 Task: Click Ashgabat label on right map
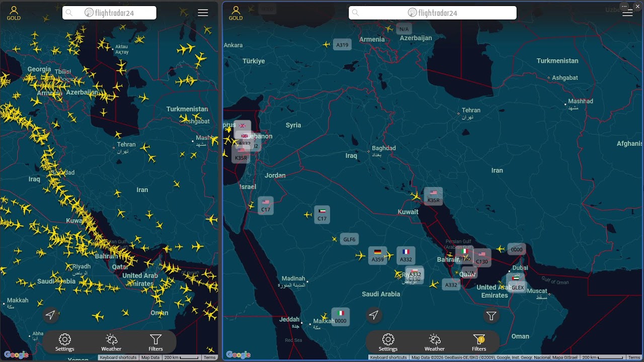pyautogui.click(x=565, y=78)
